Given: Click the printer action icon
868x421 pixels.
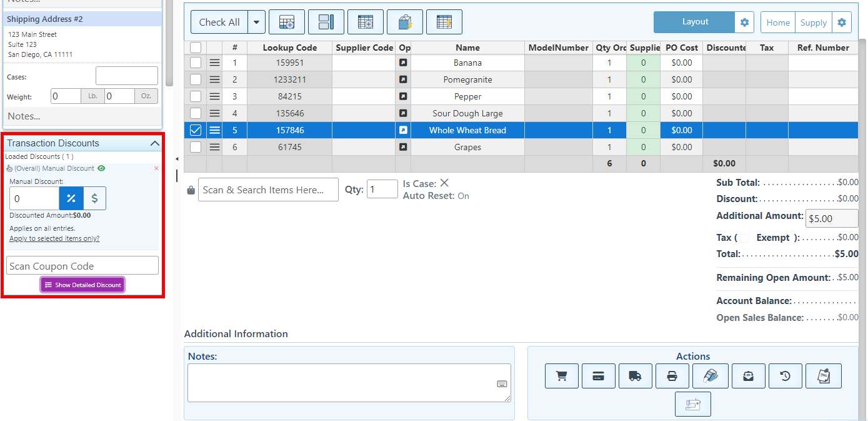Looking at the screenshot, I should 672,376.
